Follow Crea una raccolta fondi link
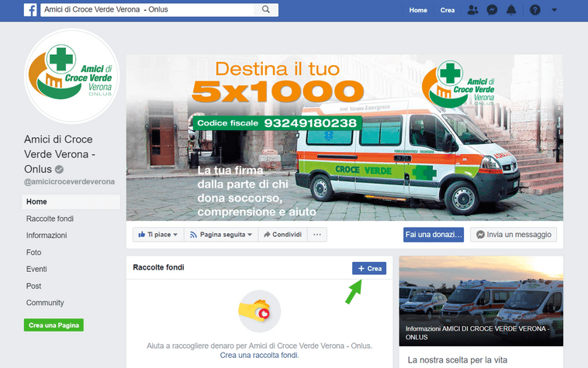Image resolution: width=588 pixels, height=368 pixels. (x=259, y=355)
